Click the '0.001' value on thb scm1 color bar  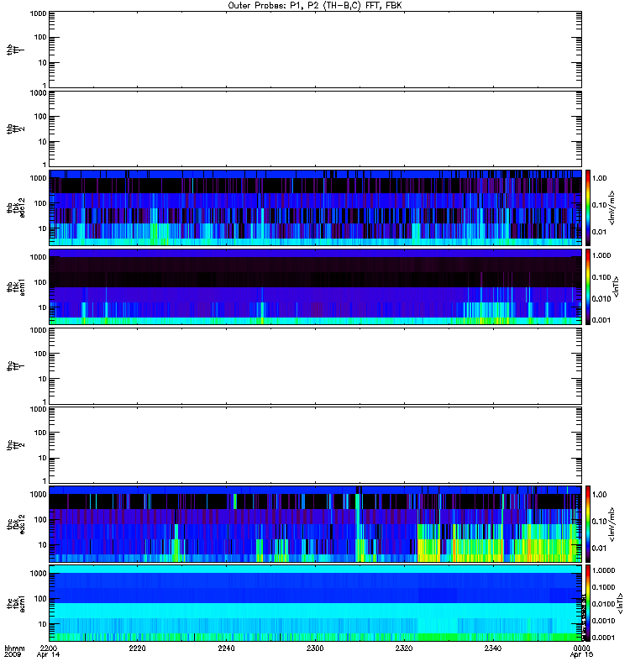click(x=601, y=320)
